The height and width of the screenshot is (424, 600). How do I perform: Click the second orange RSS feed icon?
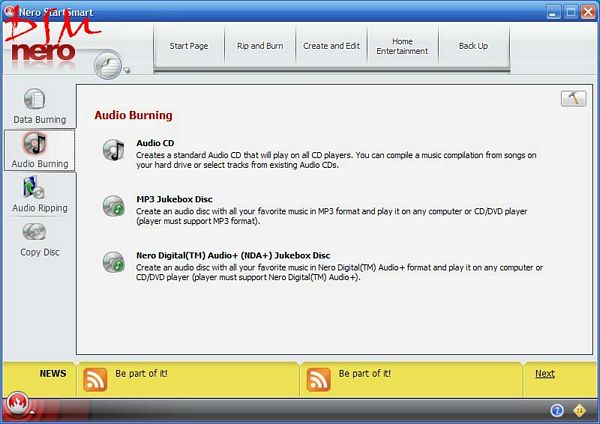[319, 379]
